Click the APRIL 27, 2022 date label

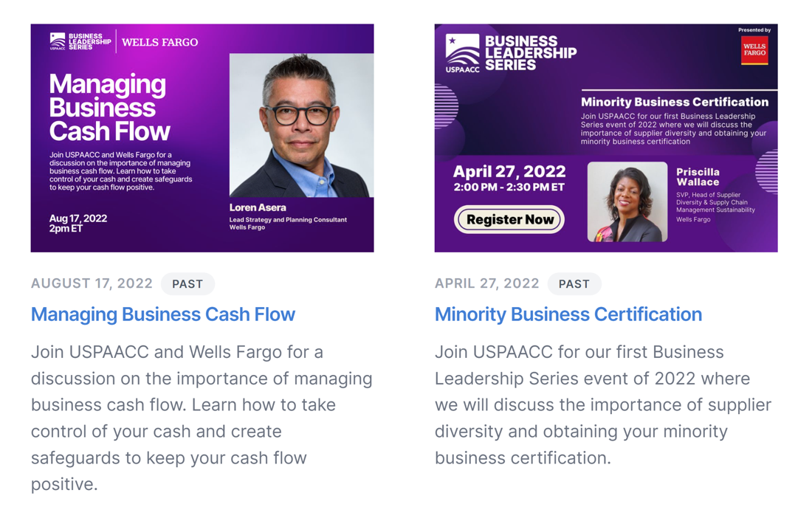click(486, 284)
